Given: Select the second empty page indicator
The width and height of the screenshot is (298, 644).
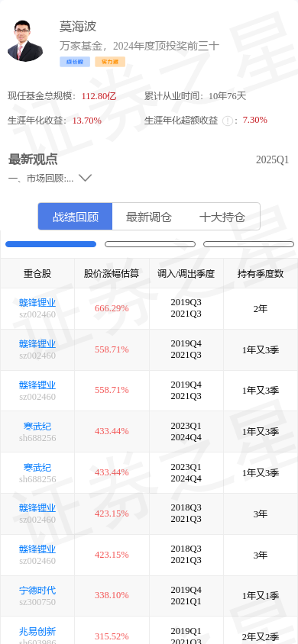Looking at the screenshot, I should (x=150, y=244).
